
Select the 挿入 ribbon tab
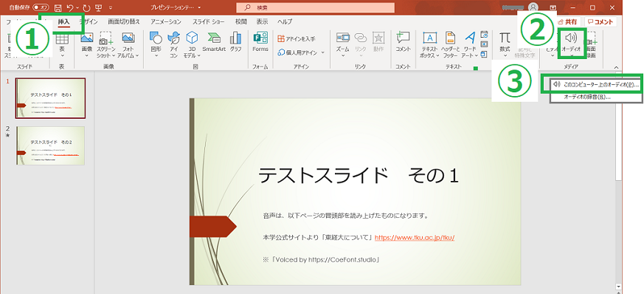(63, 22)
